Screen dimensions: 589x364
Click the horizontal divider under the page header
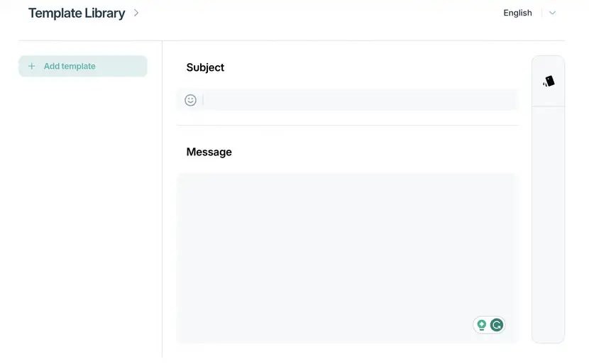click(292, 40)
